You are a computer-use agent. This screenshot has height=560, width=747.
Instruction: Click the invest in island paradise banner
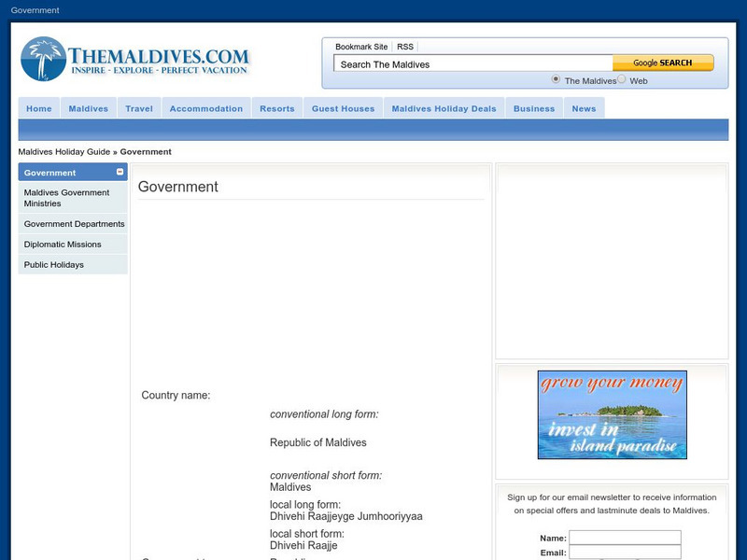[613, 414]
